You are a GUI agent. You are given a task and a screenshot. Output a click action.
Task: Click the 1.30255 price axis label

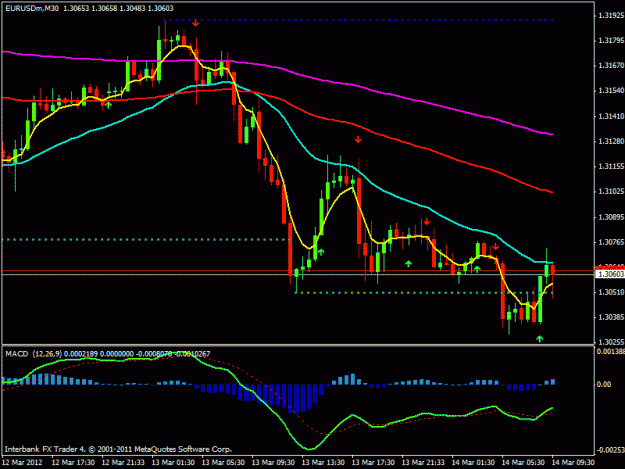click(x=611, y=342)
